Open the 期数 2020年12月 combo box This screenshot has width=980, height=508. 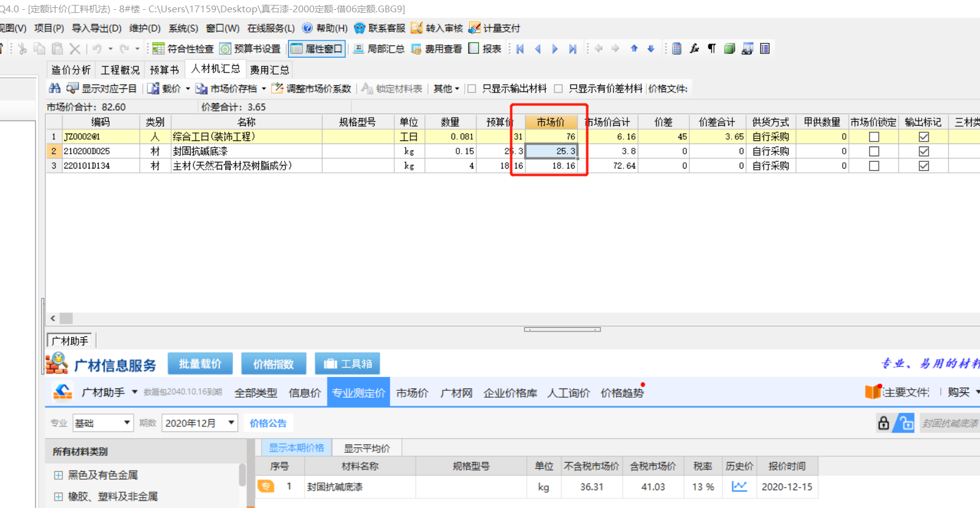click(199, 423)
